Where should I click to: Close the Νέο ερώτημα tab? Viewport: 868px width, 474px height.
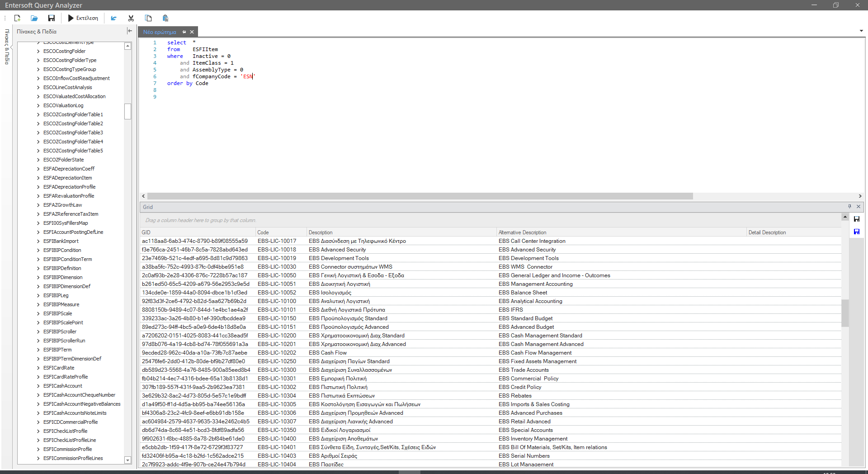(192, 32)
